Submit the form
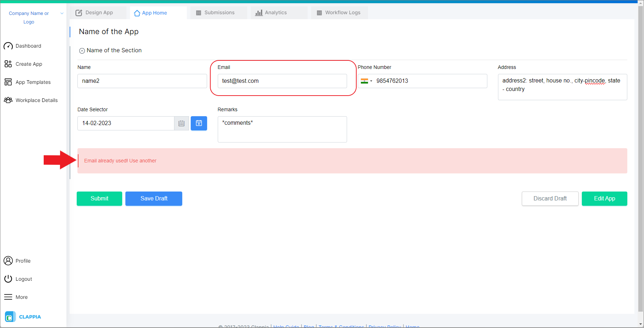644x328 pixels. pyautogui.click(x=99, y=199)
